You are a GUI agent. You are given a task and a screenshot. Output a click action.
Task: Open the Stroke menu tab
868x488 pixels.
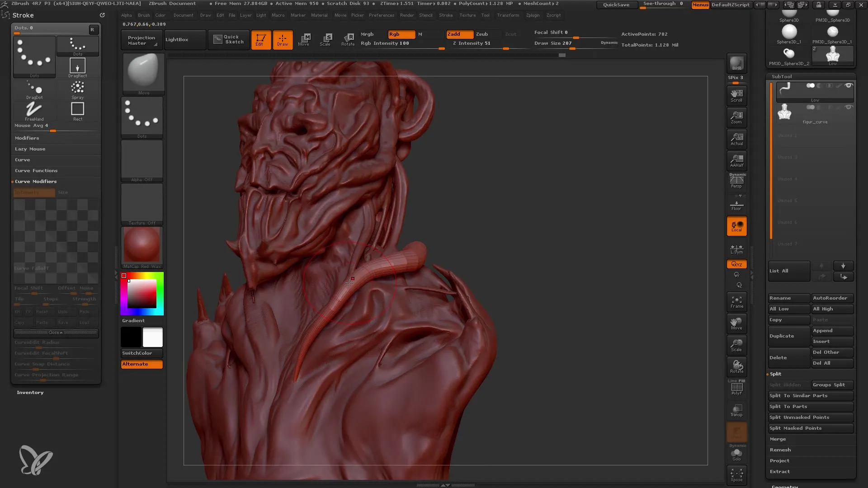tap(446, 15)
